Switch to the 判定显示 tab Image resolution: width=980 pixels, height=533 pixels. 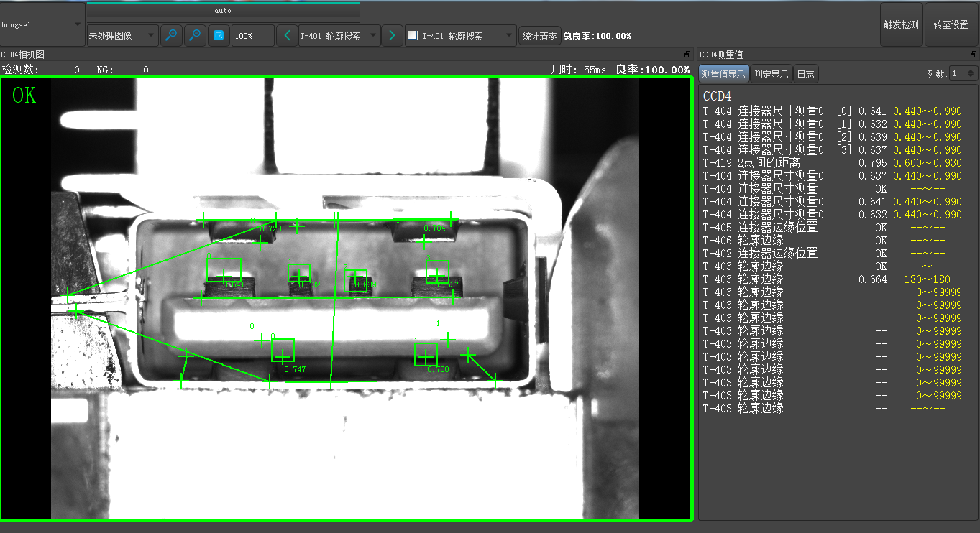[x=771, y=74]
